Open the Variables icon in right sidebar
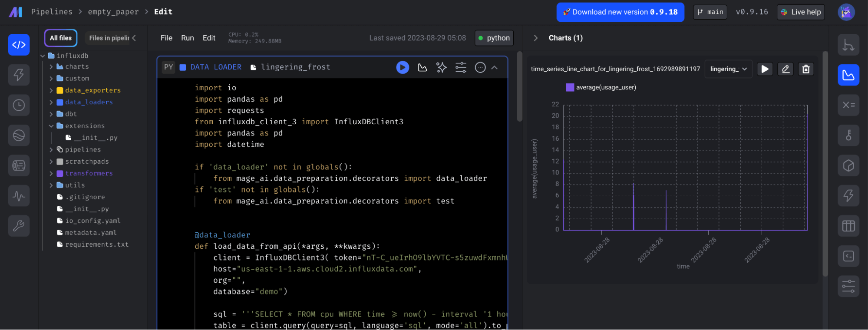Screen dimensions: 868x330 pos(848,105)
